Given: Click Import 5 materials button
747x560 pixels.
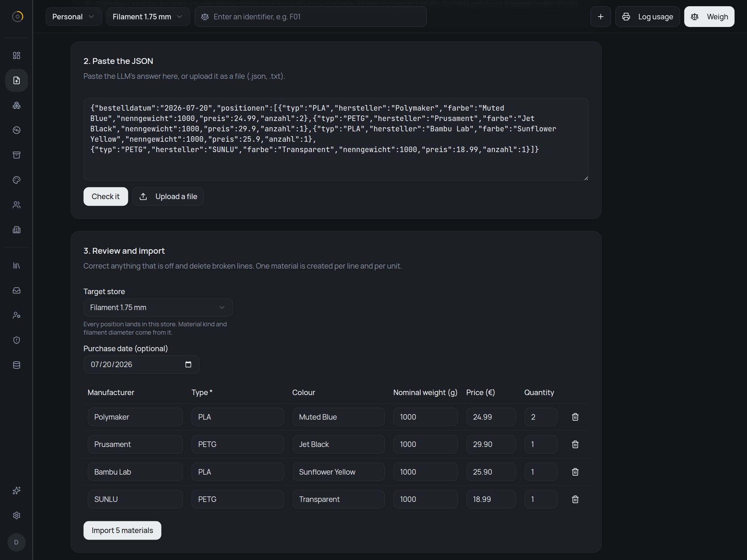Looking at the screenshot, I should tap(122, 531).
